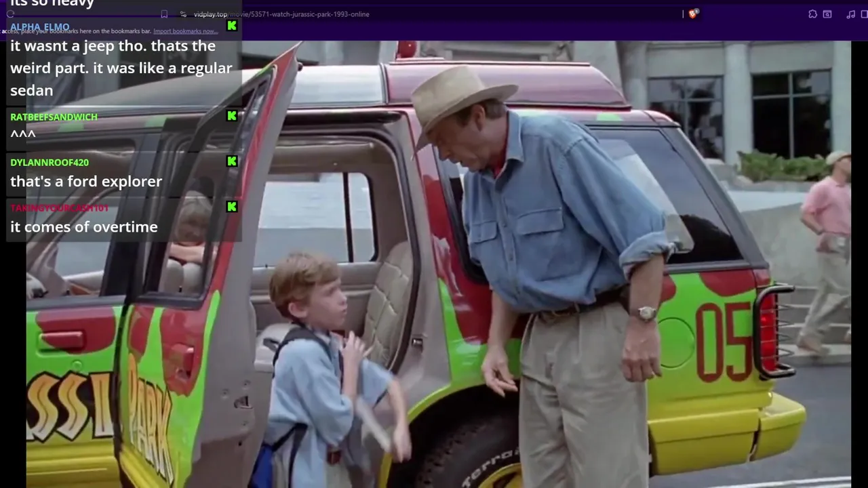This screenshot has width=868, height=488.
Task: Open Brave Shields lion icon
Action: [x=693, y=14]
